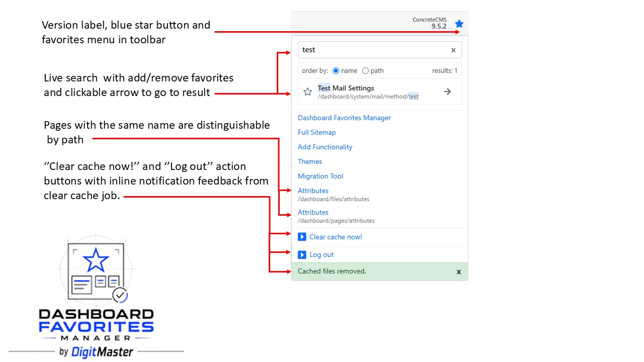
Task: Click the Clear cache now play icon
Action: click(x=302, y=237)
